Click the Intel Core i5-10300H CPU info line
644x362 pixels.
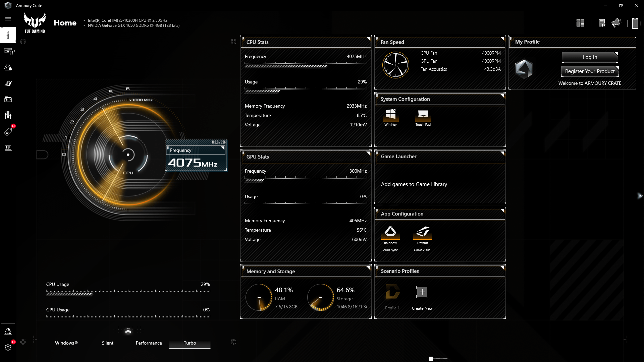point(127,20)
